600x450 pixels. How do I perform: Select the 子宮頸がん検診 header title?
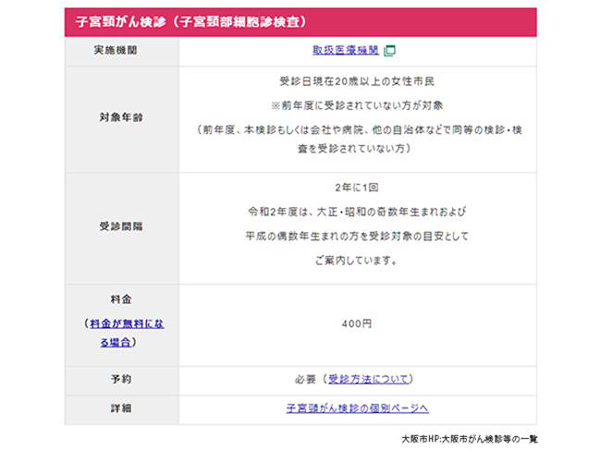point(191,22)
